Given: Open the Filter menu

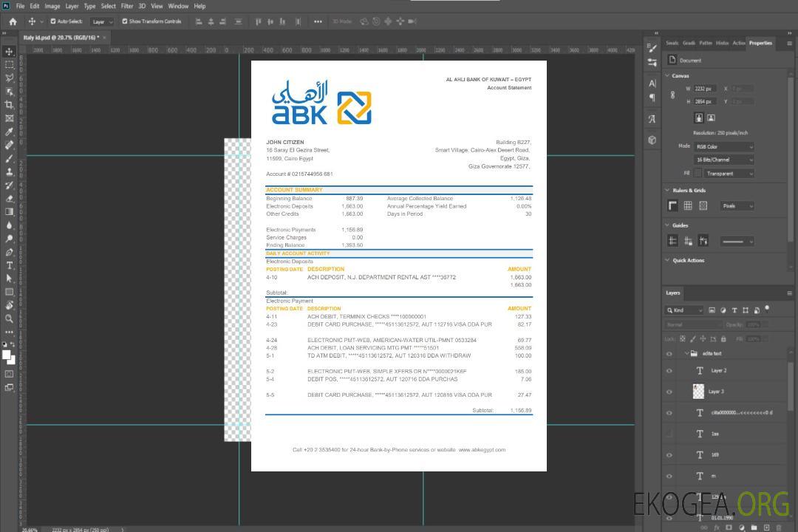Looking at the screenshot, I should tap(127, 6).
